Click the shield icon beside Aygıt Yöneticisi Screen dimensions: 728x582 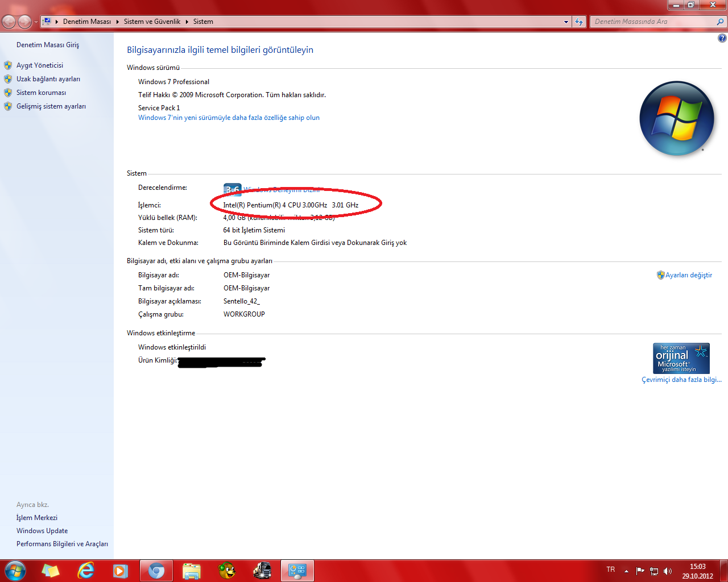pos(8,65)
